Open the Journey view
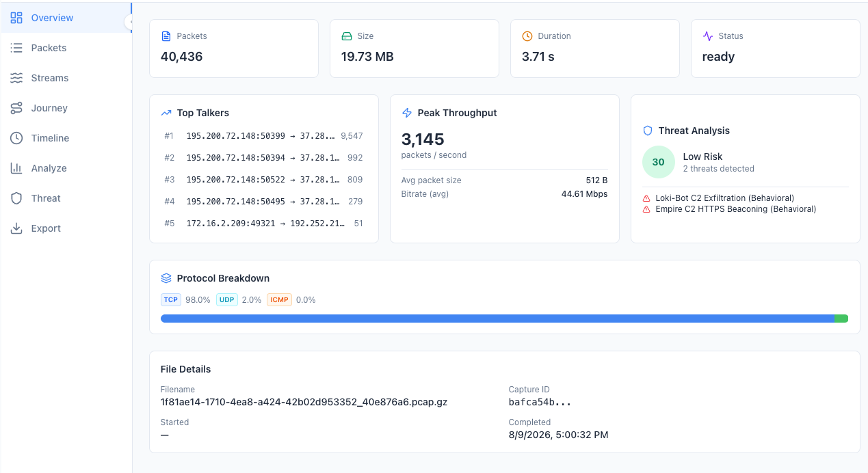This screenshot has height=473, width=868. click(66, 108)
